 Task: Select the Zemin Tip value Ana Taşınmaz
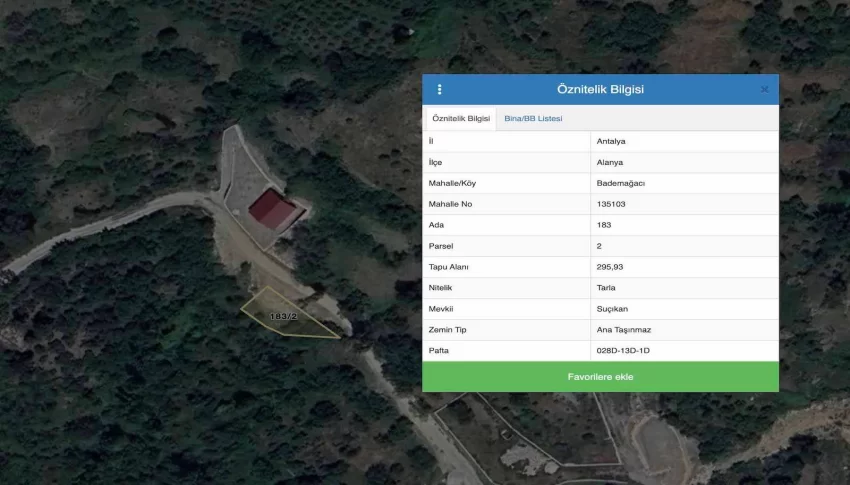[x=623, y=330]
